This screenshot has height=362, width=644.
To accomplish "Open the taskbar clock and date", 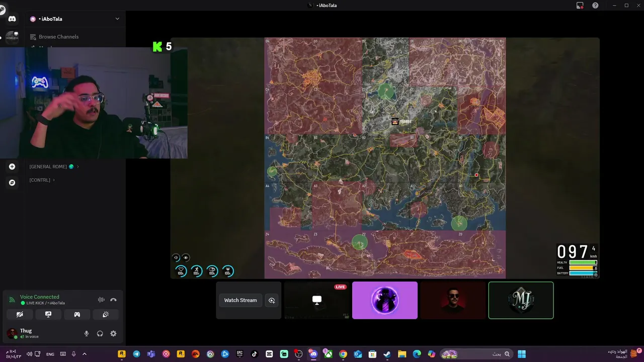I will 14,354.
